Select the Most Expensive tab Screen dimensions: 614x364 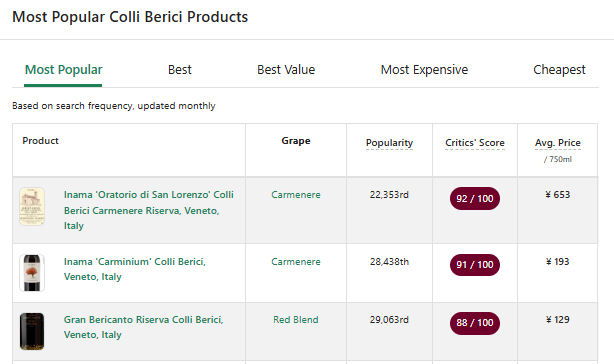tap(424, 70)
